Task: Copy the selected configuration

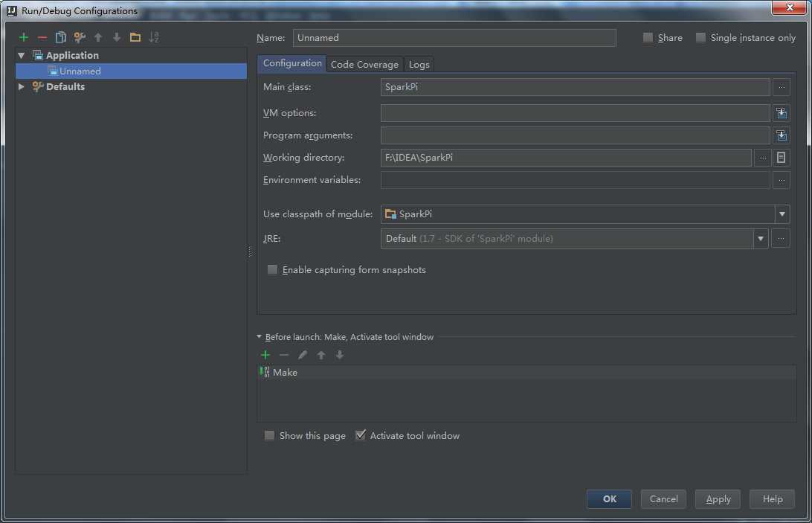Action: 60,37
